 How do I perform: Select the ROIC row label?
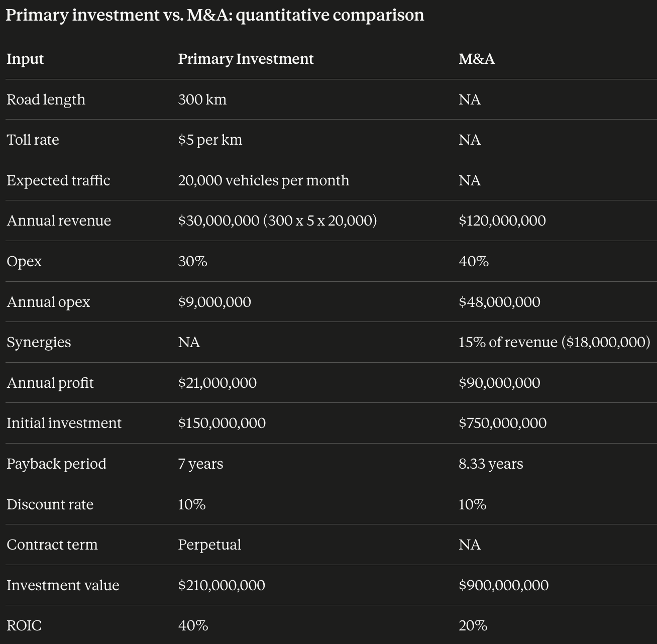point(24,625)
